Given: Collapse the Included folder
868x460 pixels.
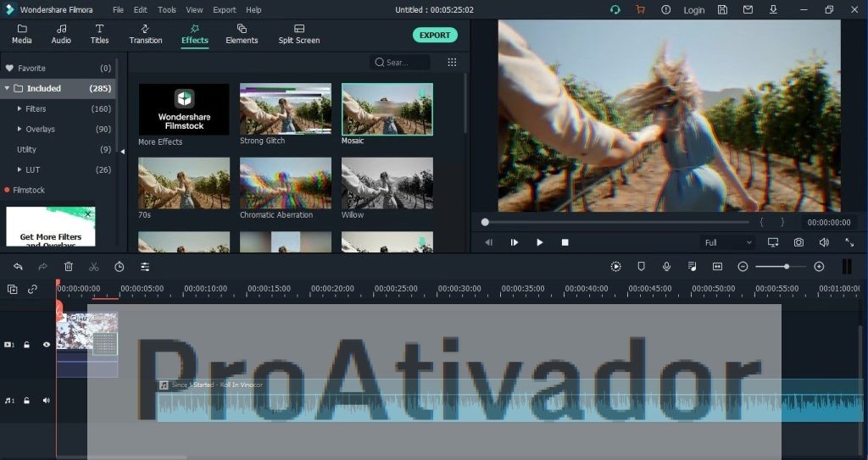Looking at the screenshot, I should click(7, 89).
